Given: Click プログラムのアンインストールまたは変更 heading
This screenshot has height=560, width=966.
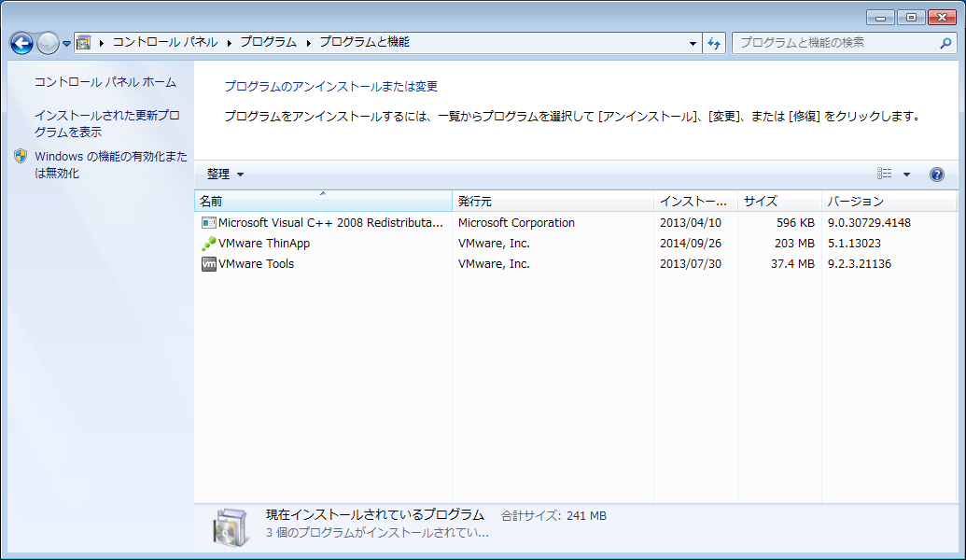Looking at the screenshot, I should (x=330, y=86).
